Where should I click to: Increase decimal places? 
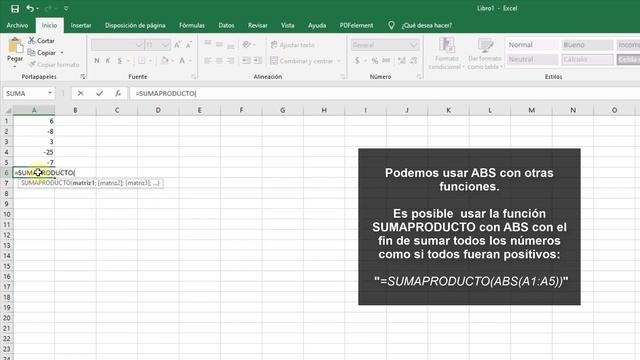[x=402, y=60]
